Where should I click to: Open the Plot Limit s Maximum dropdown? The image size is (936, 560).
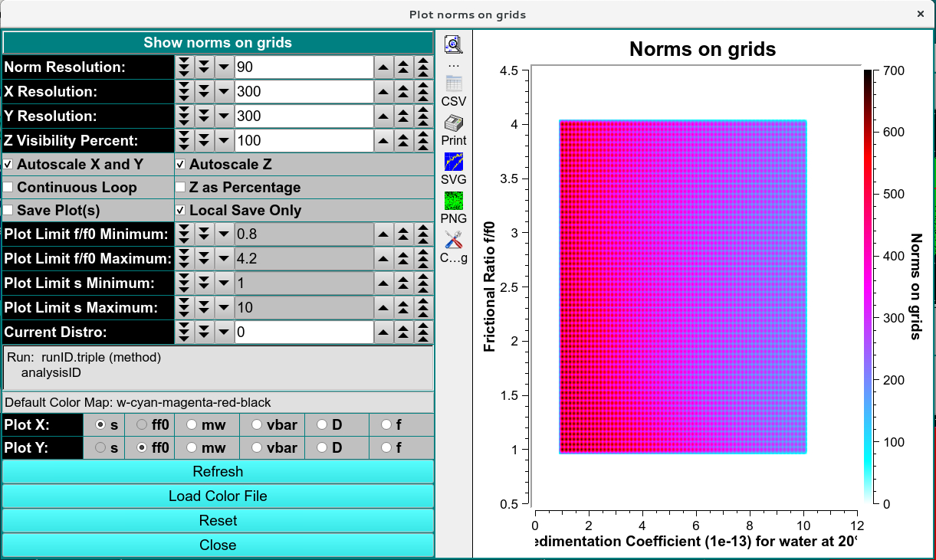(222, 307)
